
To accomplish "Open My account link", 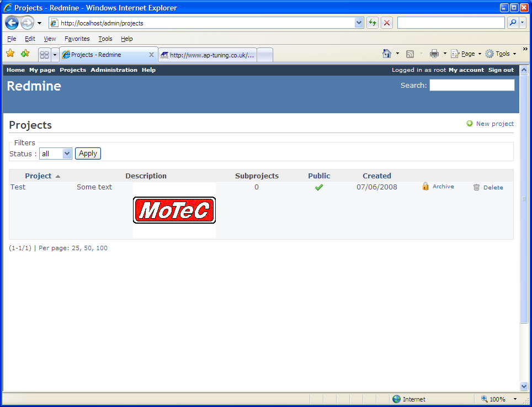I will pos(466,70).
